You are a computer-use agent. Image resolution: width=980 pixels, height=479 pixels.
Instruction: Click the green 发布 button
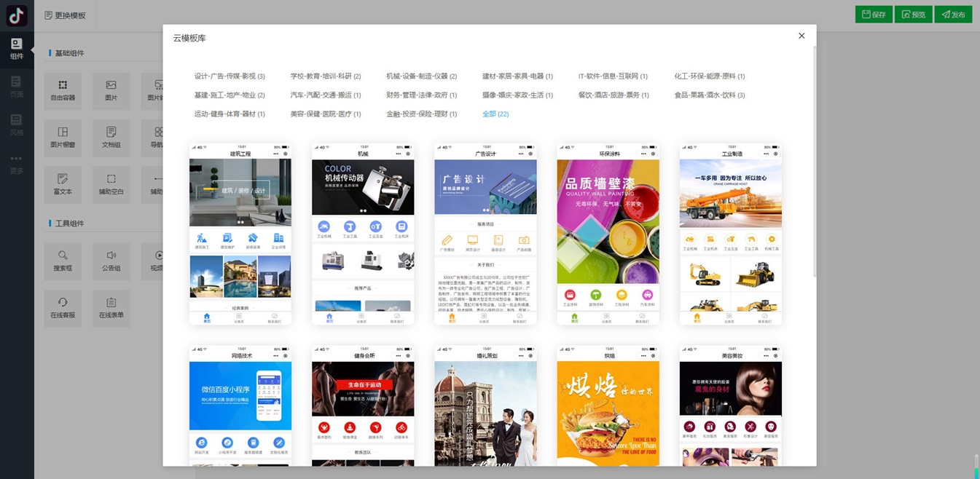[953, 15]
